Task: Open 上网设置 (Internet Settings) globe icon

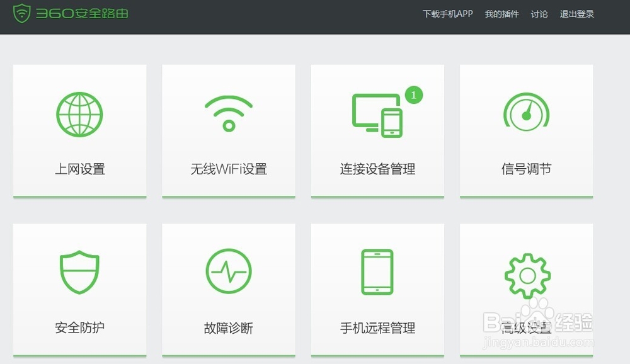Action: pyautogui.click(x=78, y=114)
